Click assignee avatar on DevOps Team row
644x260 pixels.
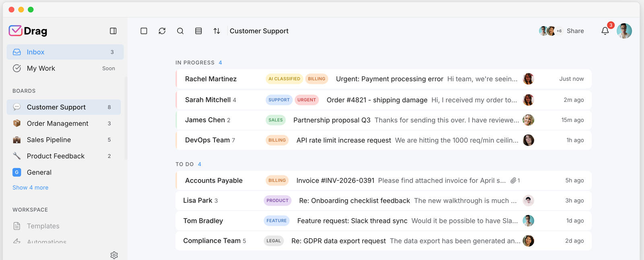coord(528,140)
